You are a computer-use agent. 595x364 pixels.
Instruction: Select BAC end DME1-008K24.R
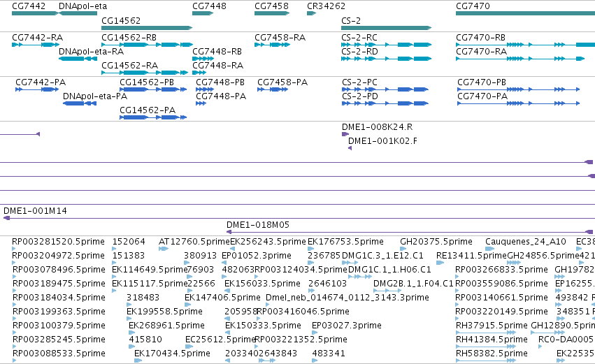tap(377, 127)
